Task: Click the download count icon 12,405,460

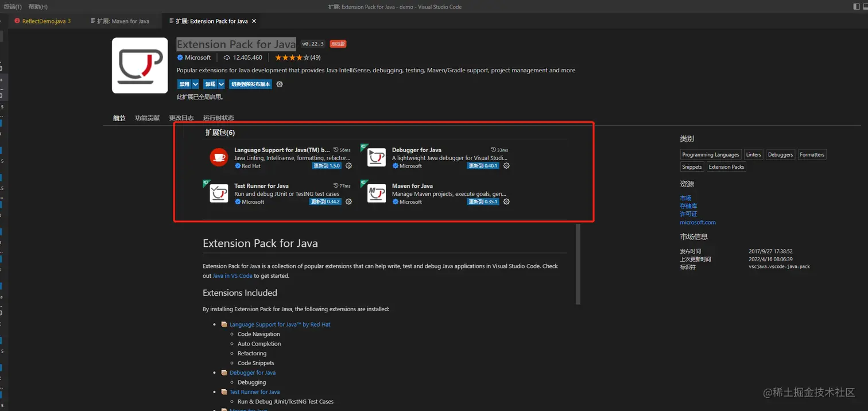Action: pyautogui.click(x=227, y=57)
